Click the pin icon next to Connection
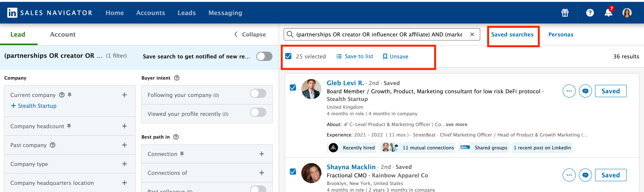The height and width of the screenshot is (192, 644). [x=182, y=154]
